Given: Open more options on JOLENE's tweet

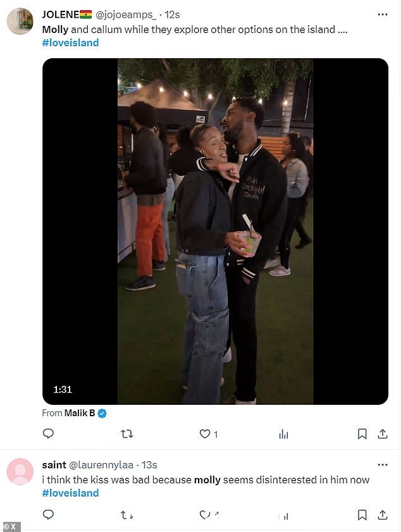Looking at the screenshot, I should tap(383, 15).
